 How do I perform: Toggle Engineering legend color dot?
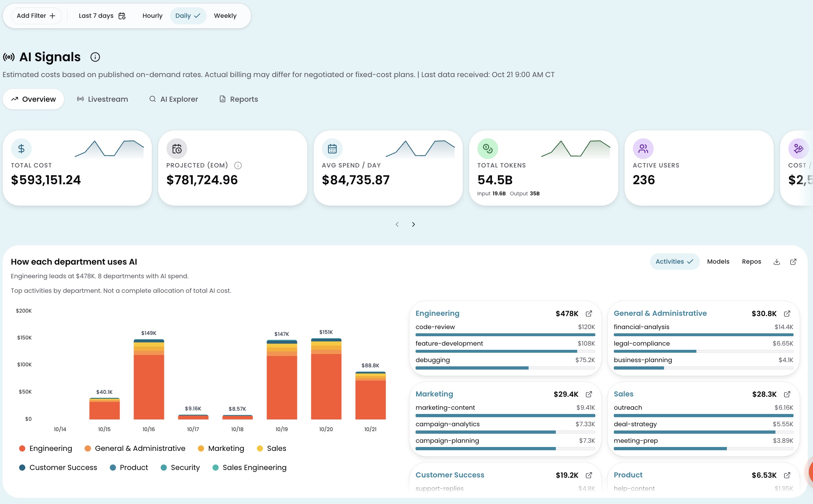coord(22,448)
